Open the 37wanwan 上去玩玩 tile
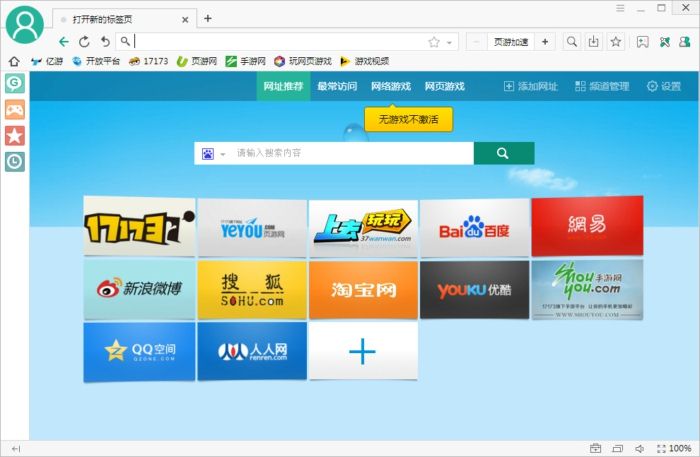 pos(363,228)
